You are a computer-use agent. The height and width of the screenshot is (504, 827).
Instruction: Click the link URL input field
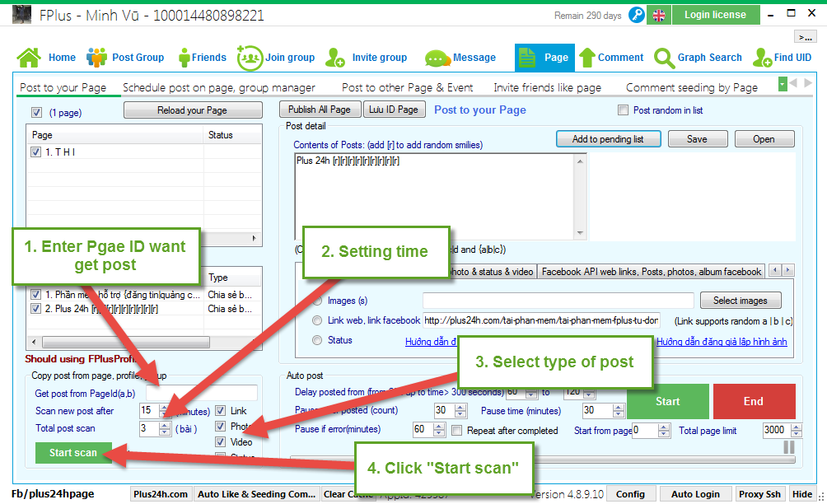pos(541,320)
